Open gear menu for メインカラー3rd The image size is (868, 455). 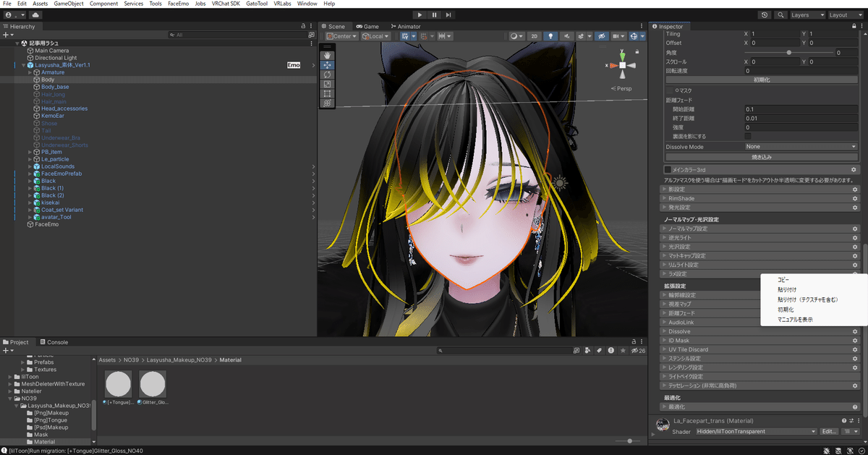pyautogui.click(x=854, y=169)
